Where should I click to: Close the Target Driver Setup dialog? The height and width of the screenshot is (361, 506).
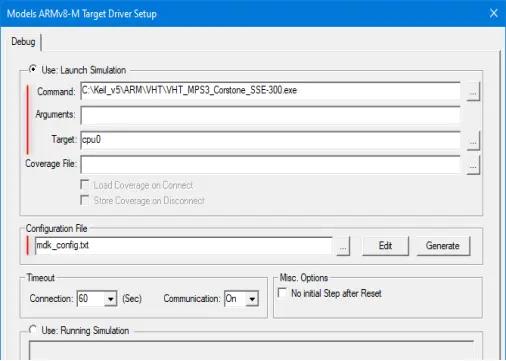(494, 13)
